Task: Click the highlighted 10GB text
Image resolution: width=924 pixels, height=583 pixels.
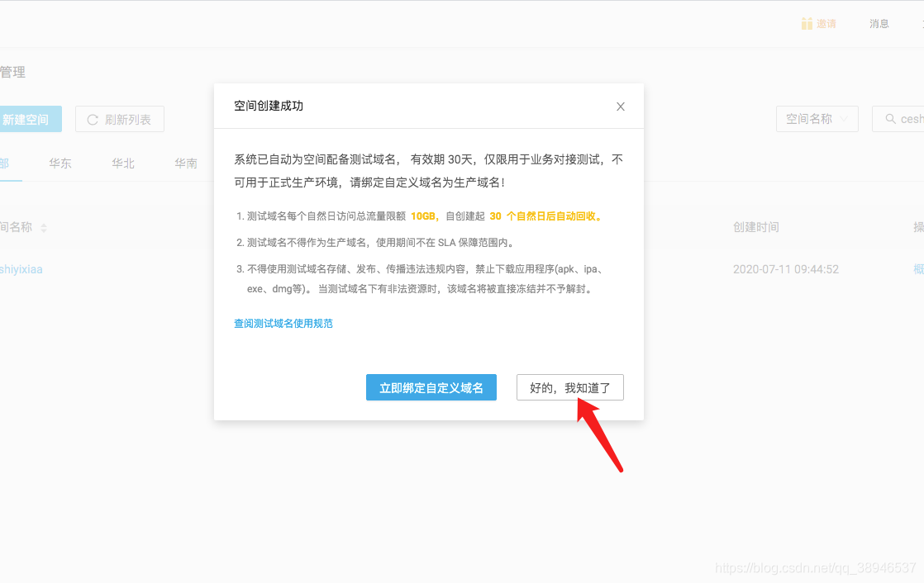Action: [x=423, y=216]
